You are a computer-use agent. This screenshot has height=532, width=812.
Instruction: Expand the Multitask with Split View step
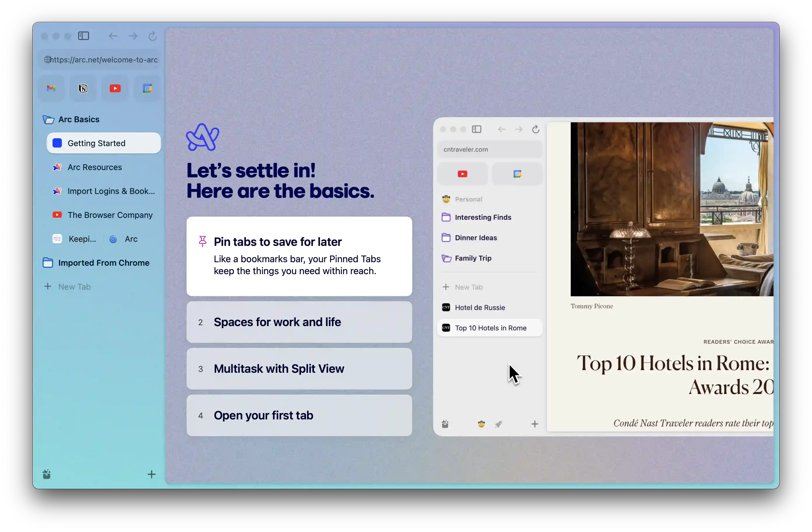pyautogui.click(x=299, y=369)
